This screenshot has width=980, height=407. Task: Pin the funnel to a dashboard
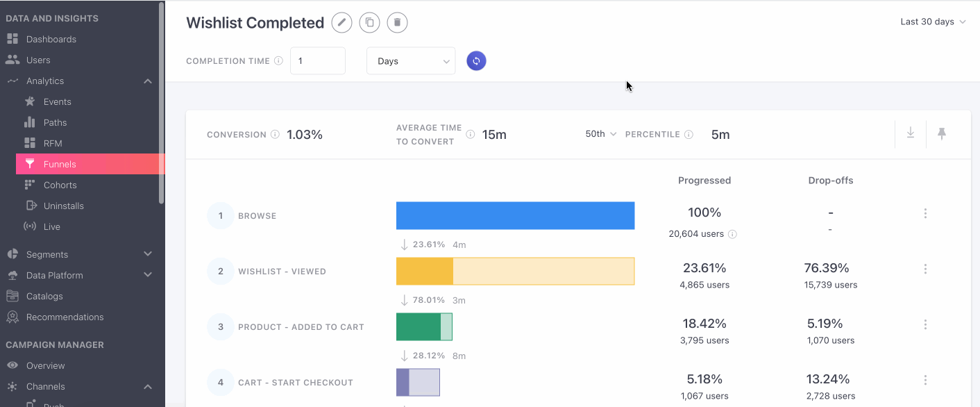pos(942,133)
